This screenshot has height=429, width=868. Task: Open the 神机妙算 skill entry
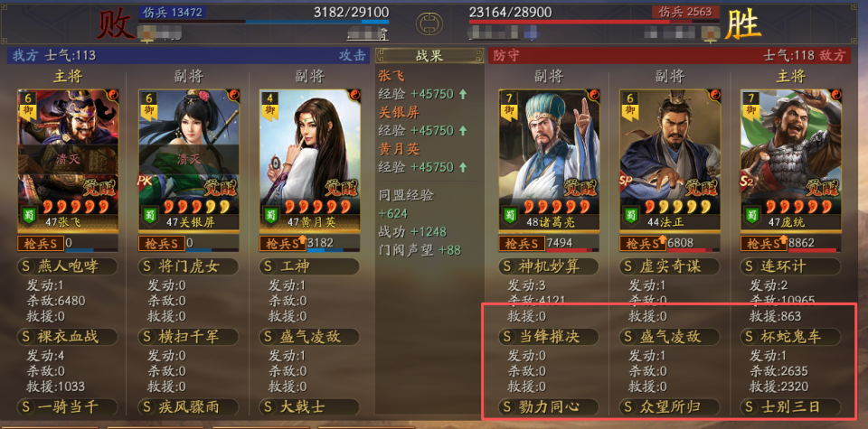549,266
